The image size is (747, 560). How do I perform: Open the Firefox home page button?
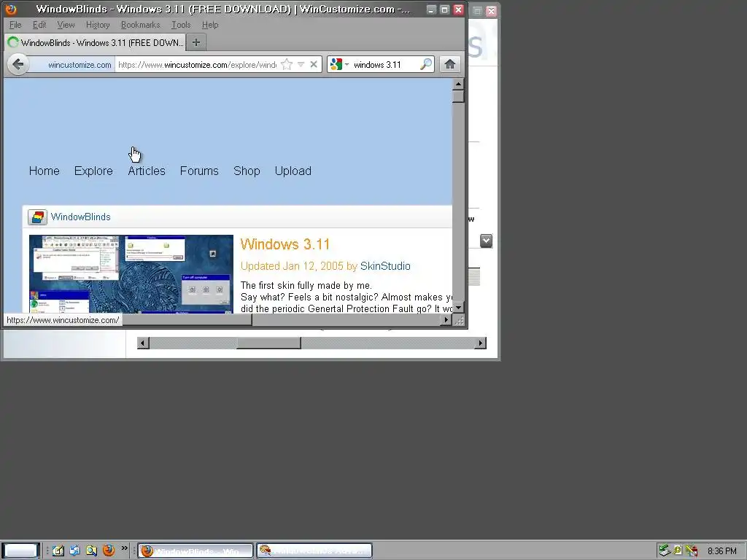449,64
